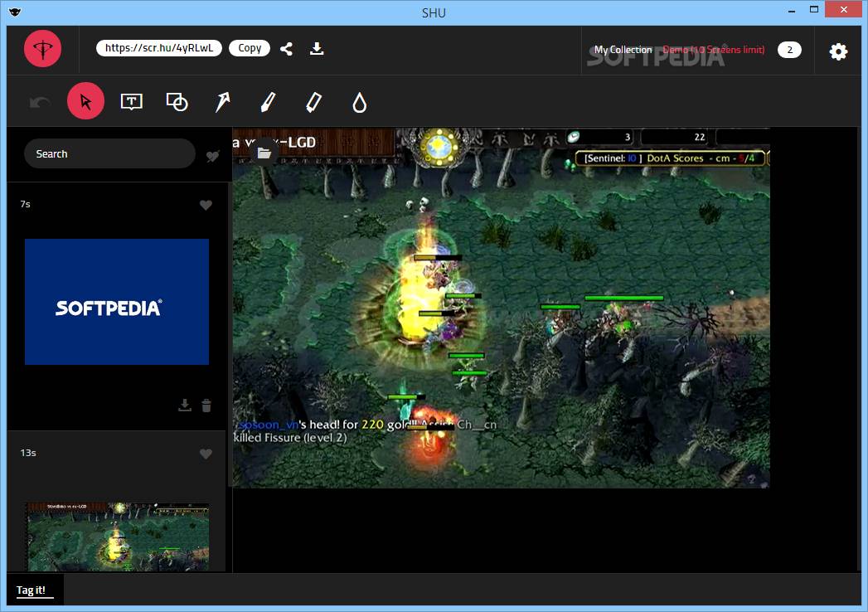
Task: Download the Softpedia screenshot item
Action: click(x=185, y=406)
